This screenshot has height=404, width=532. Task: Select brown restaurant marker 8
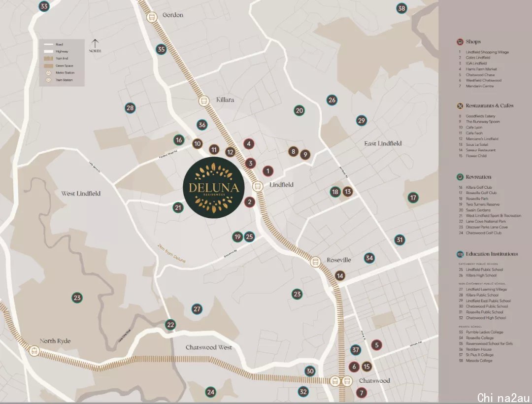coord(294,151)
